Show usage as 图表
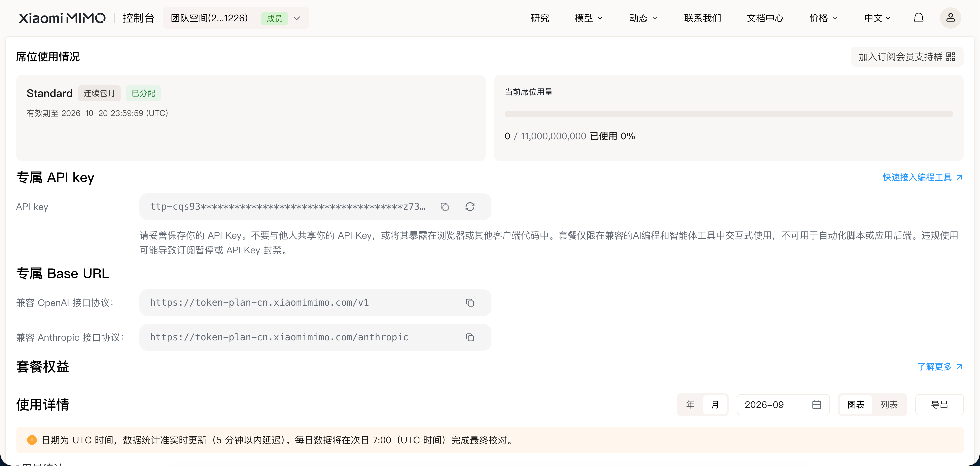 tap(856, 405)
